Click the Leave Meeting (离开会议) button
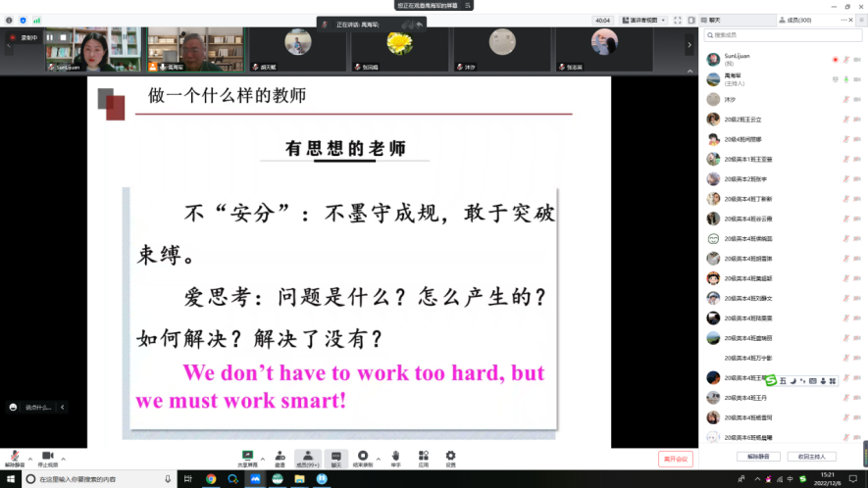The height and width of the screenshot is (488, 868). coord(676,458)
